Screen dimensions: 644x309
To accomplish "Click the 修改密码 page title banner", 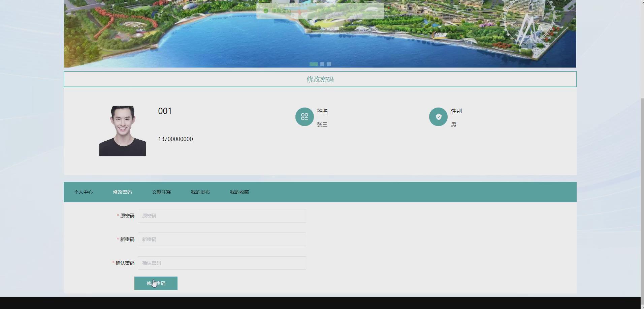I will point(320,79).
